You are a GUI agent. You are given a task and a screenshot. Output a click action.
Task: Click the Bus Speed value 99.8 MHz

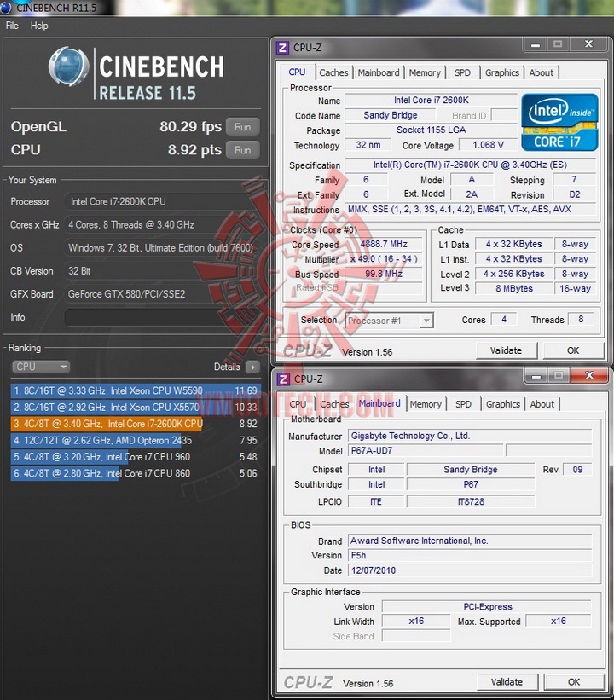[384, 274]
